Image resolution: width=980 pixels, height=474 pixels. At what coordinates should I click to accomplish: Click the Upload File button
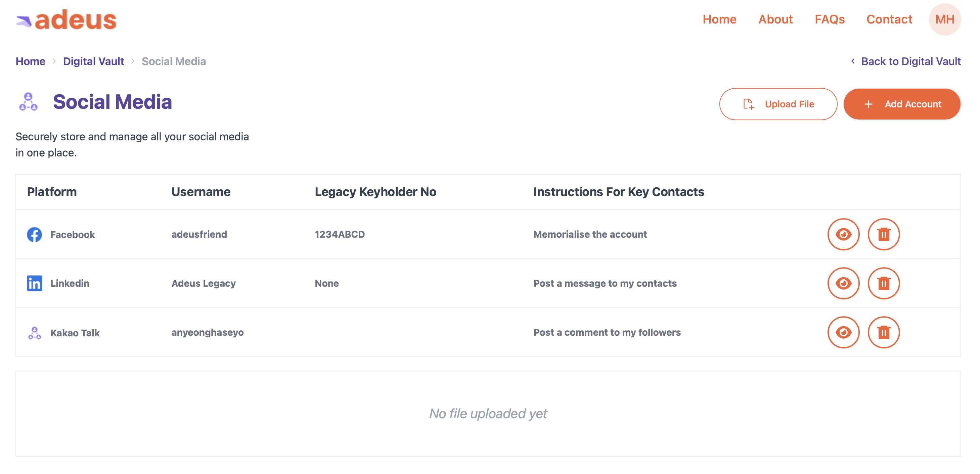point(778,104)
